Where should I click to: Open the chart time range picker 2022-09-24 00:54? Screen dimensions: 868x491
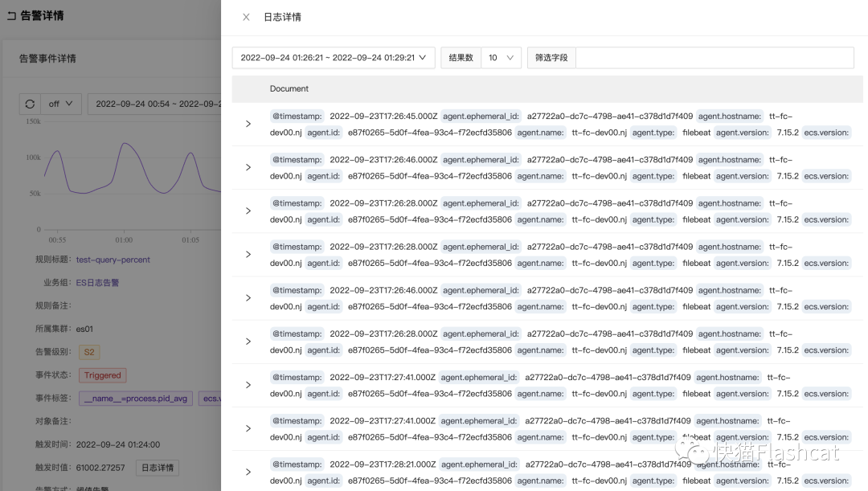[154, 104]
